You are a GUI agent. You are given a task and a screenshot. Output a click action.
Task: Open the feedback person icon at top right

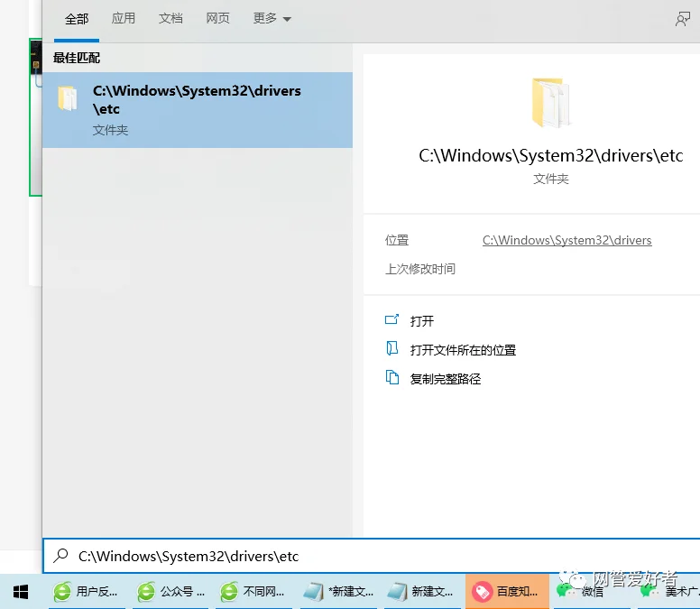(x=683, y=19)
